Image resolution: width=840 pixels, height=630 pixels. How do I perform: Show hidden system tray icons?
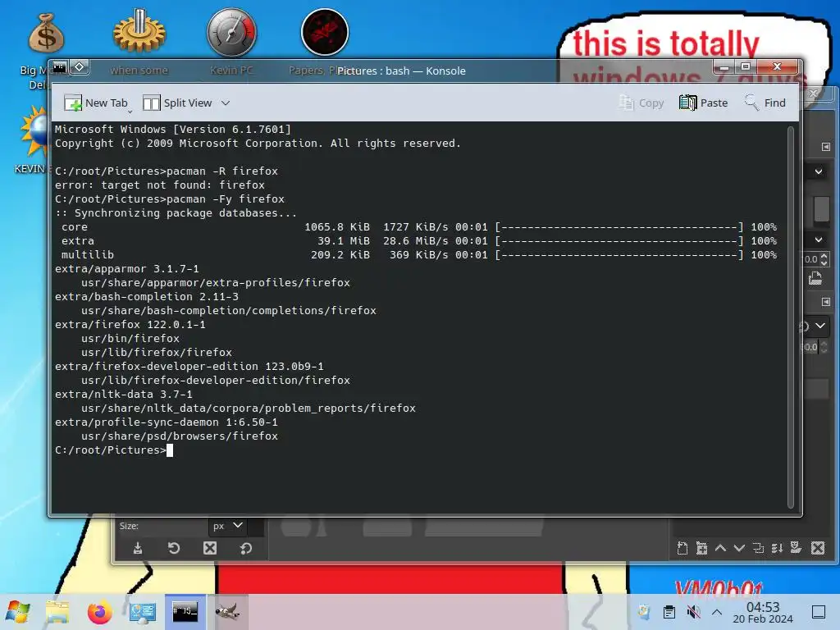tap(717, 612)
